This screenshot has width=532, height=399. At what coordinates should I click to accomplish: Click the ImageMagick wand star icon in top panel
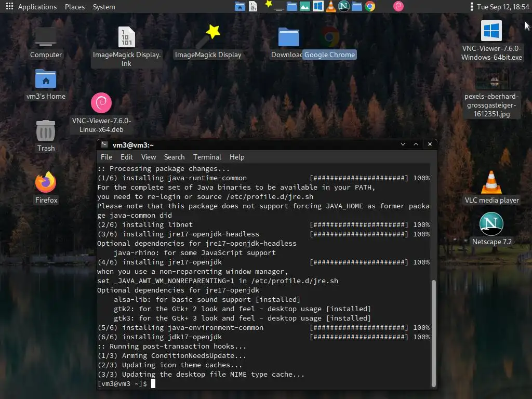click(x=268, y=5)
